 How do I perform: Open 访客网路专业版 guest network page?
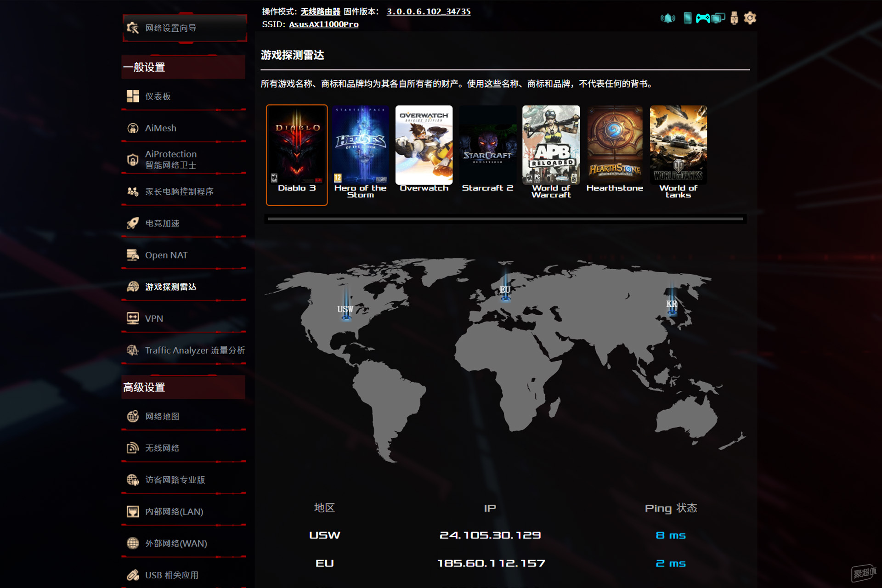click(184, 480)
